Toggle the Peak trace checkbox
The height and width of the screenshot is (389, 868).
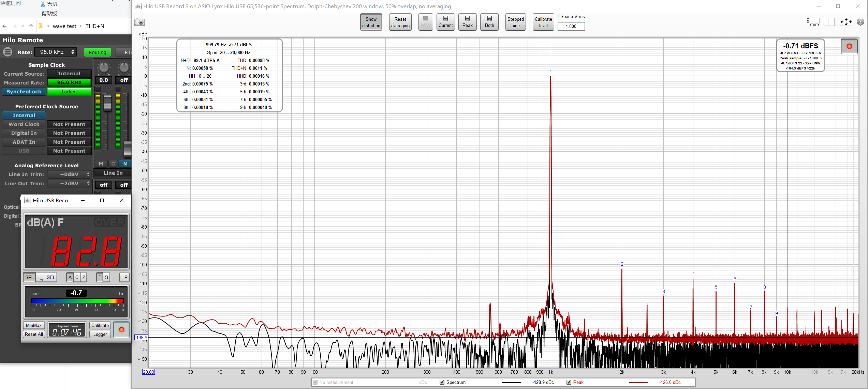(569, 382)
